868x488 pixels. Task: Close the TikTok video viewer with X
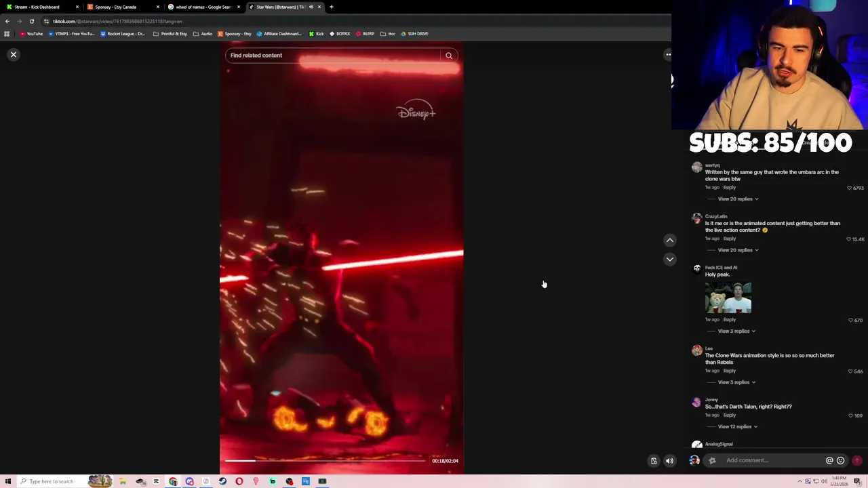tap(13, 54)
